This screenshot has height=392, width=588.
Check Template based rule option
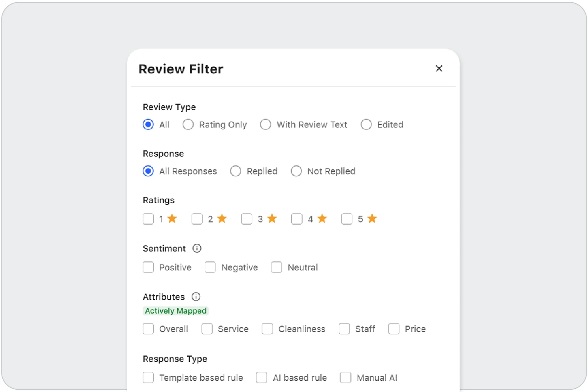coord(148,377)
